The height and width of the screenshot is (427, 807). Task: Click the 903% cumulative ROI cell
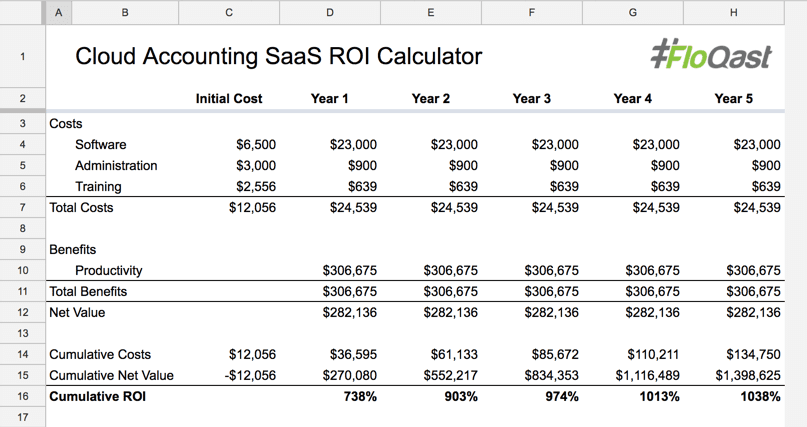coord(461,397)
